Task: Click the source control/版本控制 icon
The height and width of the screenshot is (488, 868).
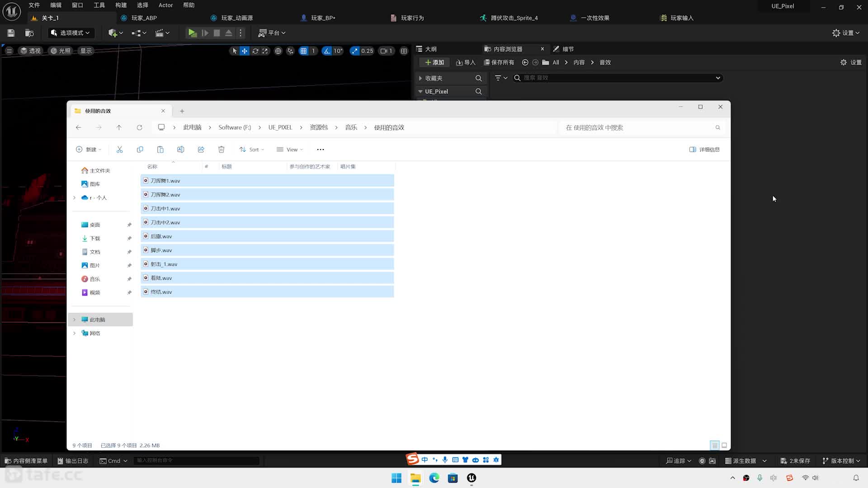Action: pos(825,460)
